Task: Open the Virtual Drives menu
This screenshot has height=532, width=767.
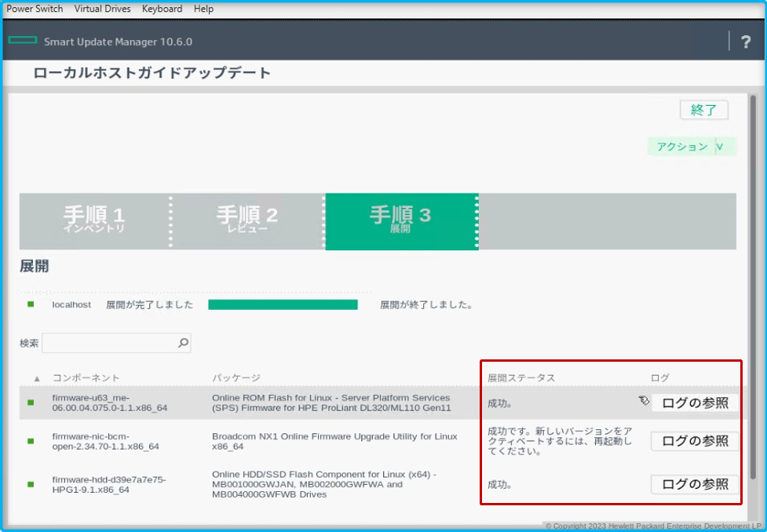Action: pos(102,9)
